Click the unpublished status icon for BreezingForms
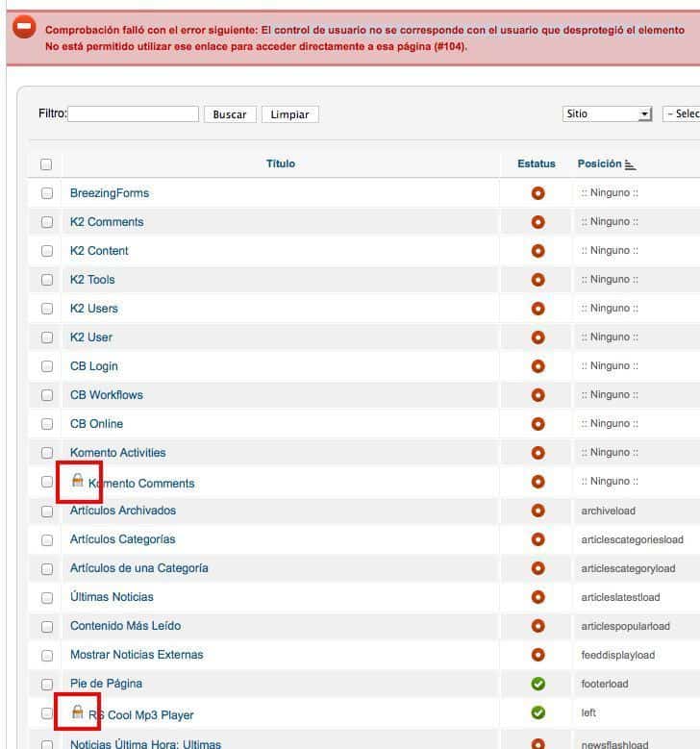700x749 pixels. point(537,193)
